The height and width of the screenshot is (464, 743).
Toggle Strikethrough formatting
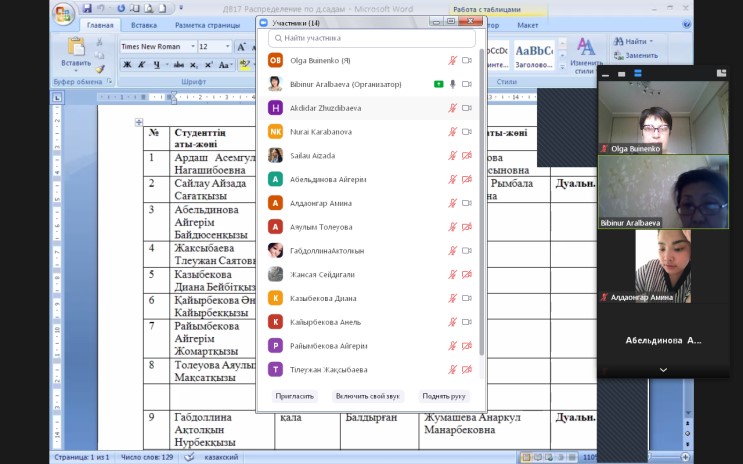[x=179, y=65]
